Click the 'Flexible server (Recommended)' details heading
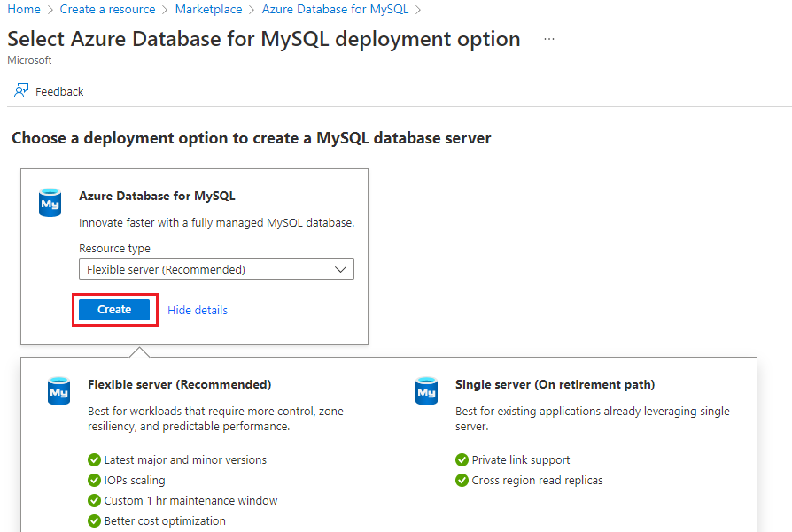792x532 pixels. pos(179,384)
